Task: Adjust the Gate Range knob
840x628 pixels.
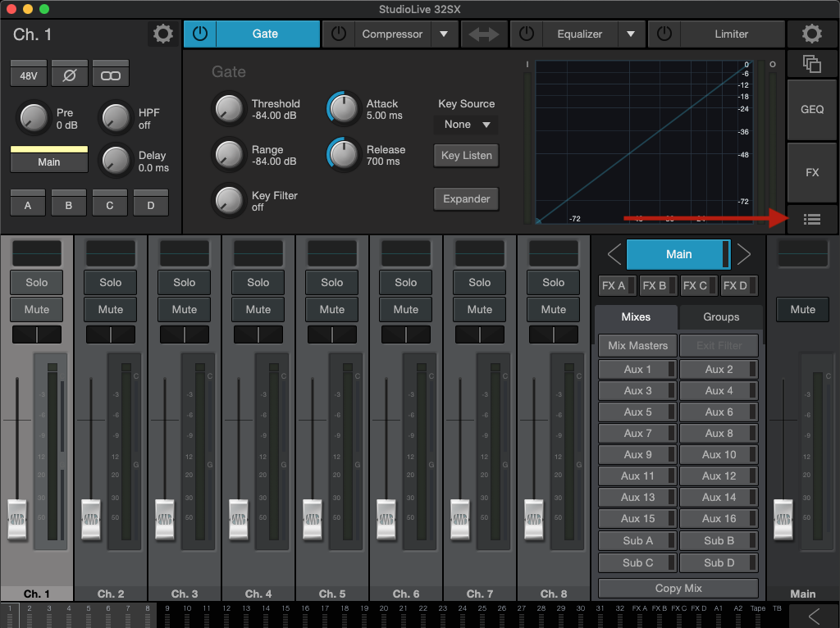Action: click(230, 155)
